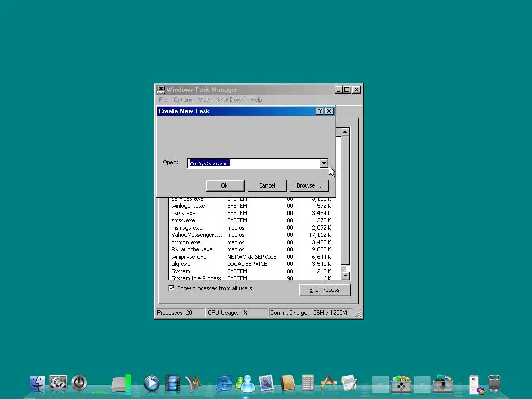Launch Internet Explorer from the dock
Image resolution: width=532 pixels, height=399 pixels.
click(224, 384)
